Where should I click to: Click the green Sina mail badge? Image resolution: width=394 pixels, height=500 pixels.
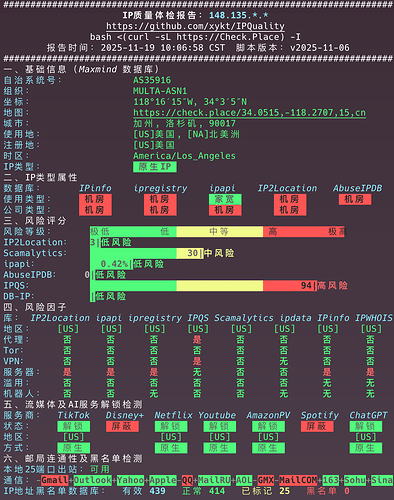[382, 480]
